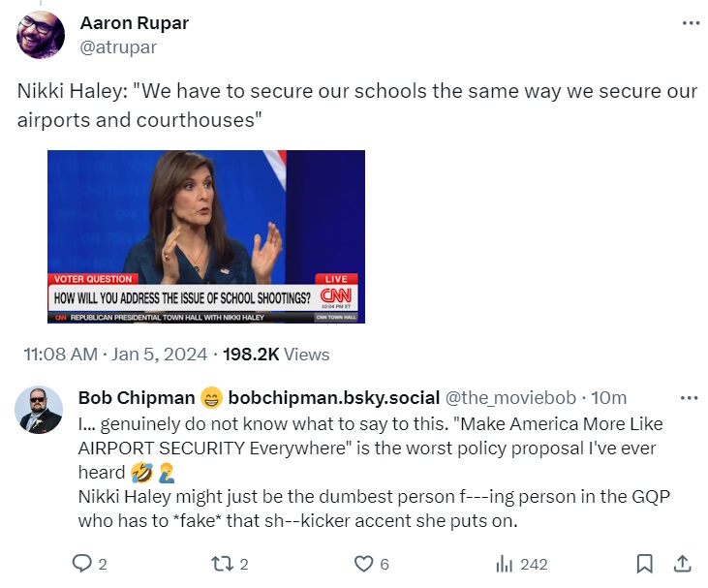Reply to Bob Chipman's post

[84, 564]
